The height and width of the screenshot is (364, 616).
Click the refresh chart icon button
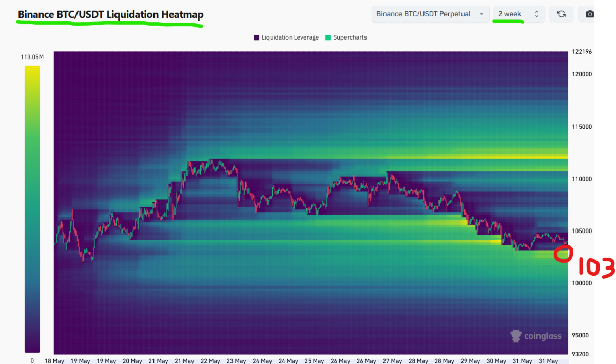[x=561, y=14]
